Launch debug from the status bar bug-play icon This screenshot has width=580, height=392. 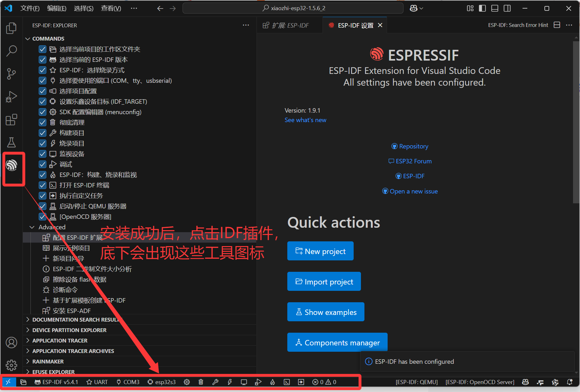click(x=258, y=382)
